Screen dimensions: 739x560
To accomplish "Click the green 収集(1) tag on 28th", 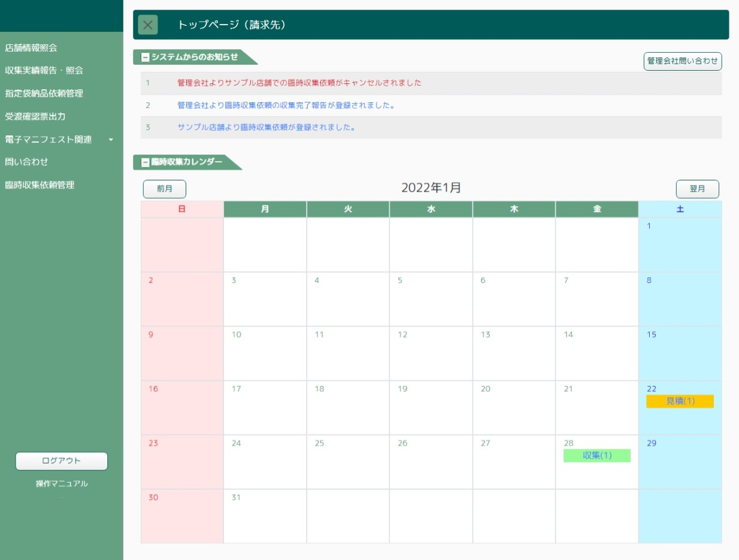I will coord(596,456).
